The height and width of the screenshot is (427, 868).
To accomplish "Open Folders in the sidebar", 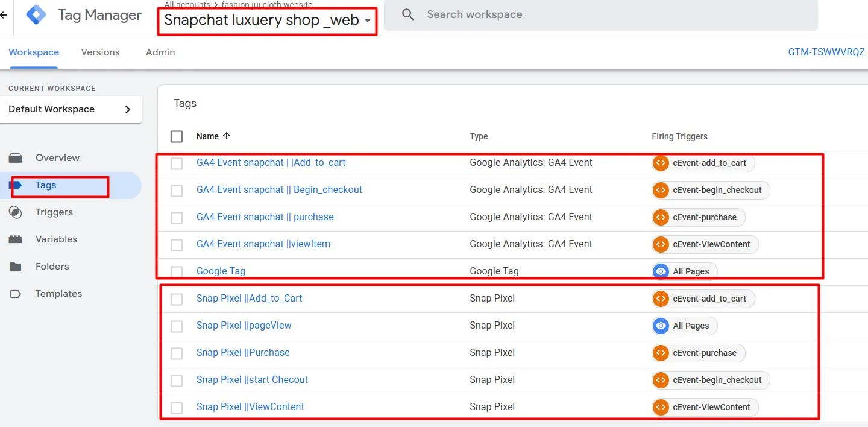I will 52,267.
